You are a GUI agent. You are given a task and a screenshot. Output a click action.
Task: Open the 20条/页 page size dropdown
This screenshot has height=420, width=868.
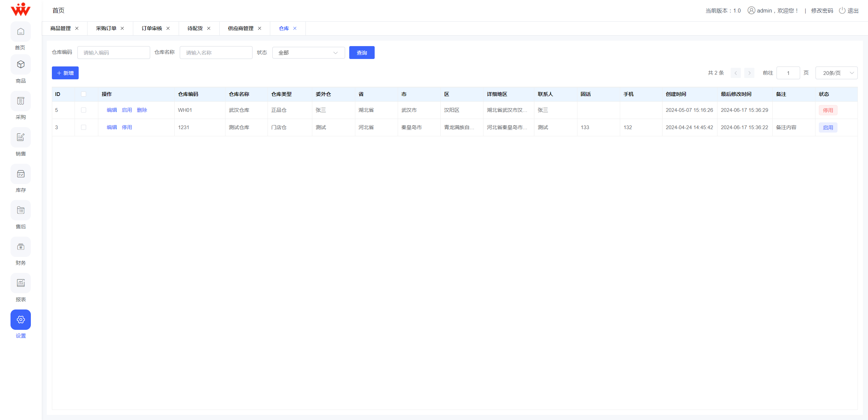(836, 73)
